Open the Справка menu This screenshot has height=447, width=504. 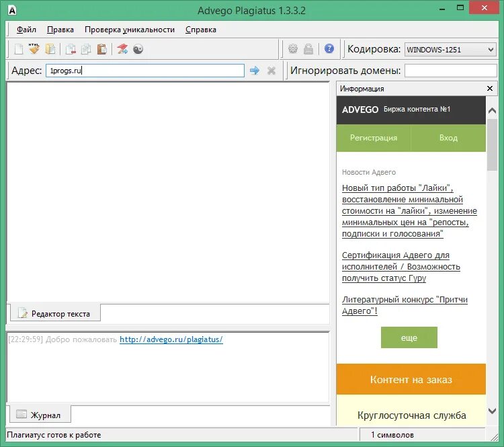point(201,30)
